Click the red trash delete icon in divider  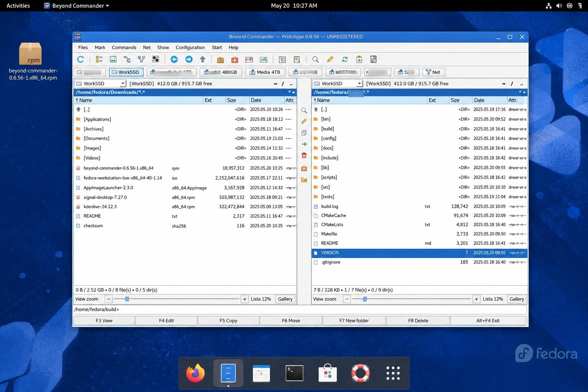coord(304,155)
